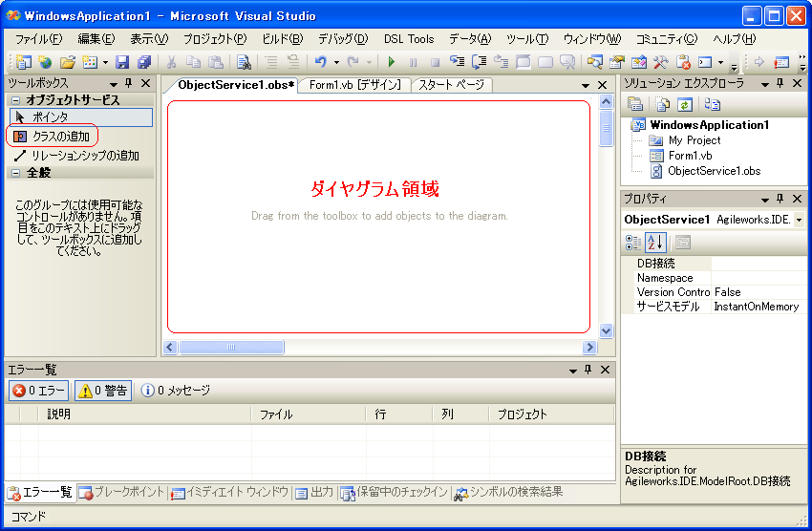Image resolution: width=812 pixels, height=531 pixels.
Task: Open the ファイル(F) menu
Action: tap(38, 39)
